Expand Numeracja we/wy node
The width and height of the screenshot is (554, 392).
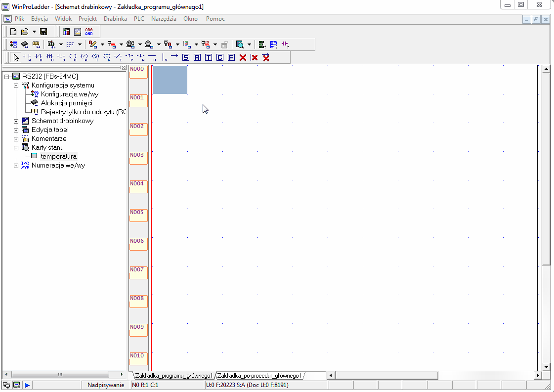click(x=16, y=166)
